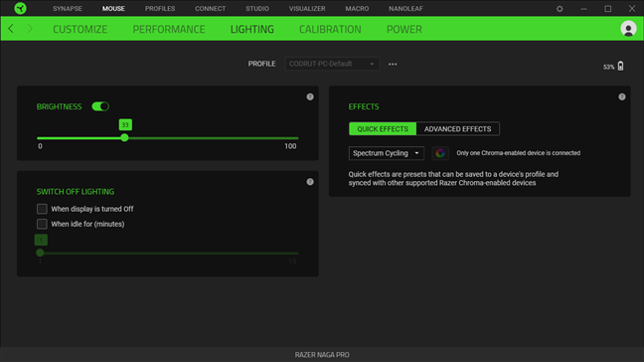Close the Synapse window
The width and height of the screenshot is (644, 362).
pyautogui.click(x=632, y=9)
